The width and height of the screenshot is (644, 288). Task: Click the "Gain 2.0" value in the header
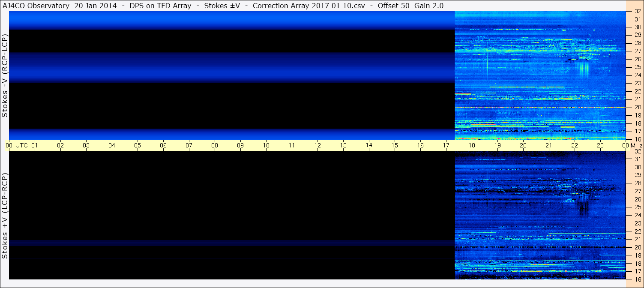tap(428, 6)
